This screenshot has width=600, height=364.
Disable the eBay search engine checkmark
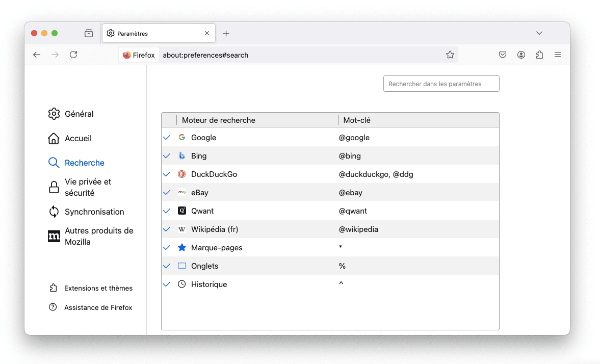pyautogui.click(x=167, y=193)
